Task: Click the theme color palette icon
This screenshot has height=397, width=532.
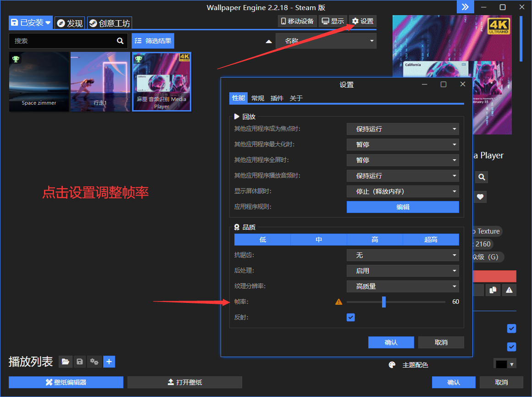Action: point(392,365)
